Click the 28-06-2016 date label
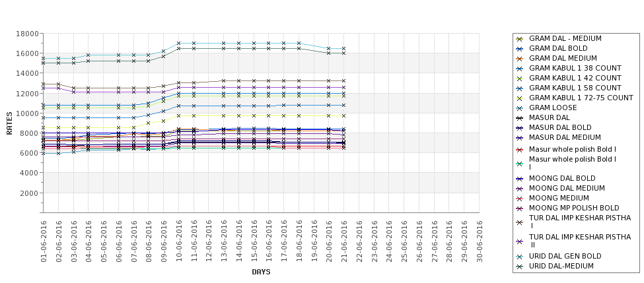This screenshot has width=644, height=283. click(x=449, y=241)
